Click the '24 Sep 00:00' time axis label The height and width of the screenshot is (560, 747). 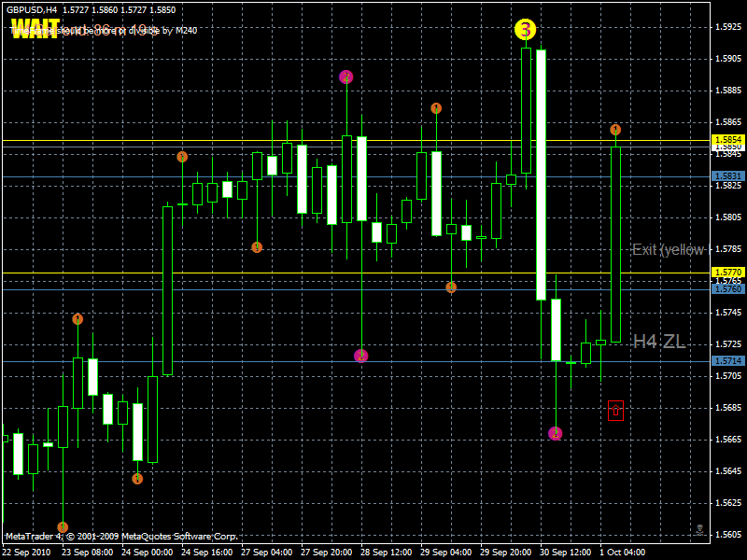[x=148, y=553]
